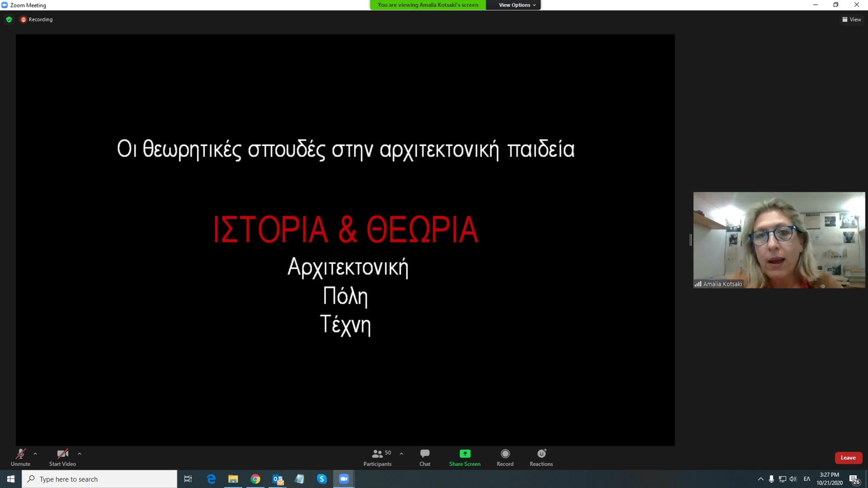The height and width of the screenshot is (488, 868).
Task: Start recording with the Record button
Action: point(505,457)
